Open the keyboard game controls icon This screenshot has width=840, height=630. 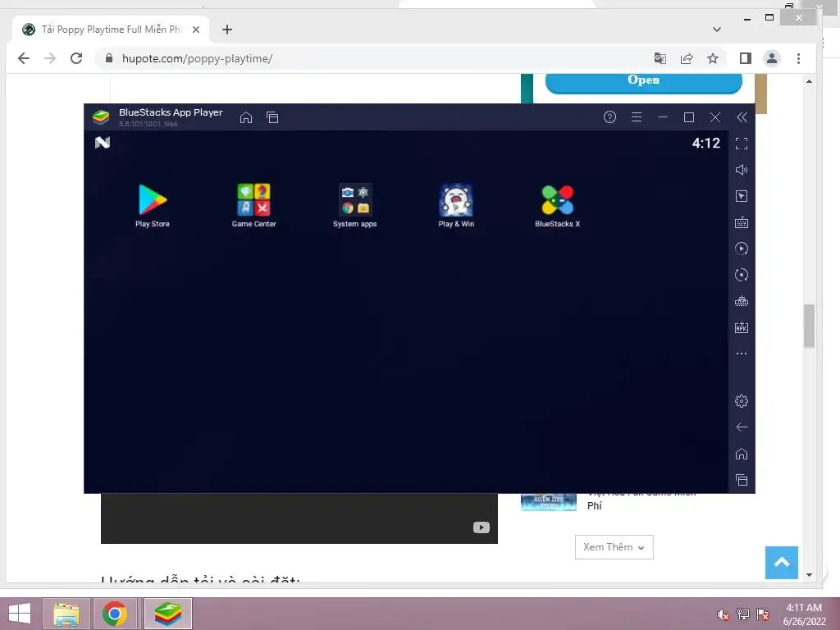pos(742,222)
